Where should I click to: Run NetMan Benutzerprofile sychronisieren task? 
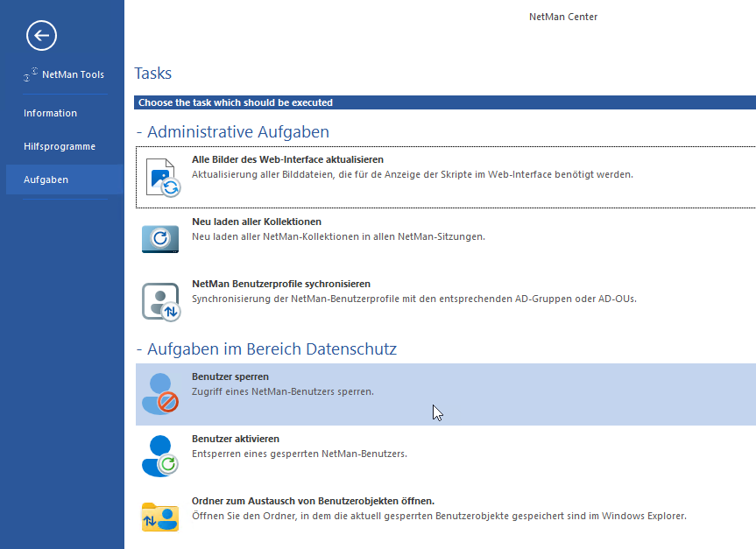tap(446, 301)
